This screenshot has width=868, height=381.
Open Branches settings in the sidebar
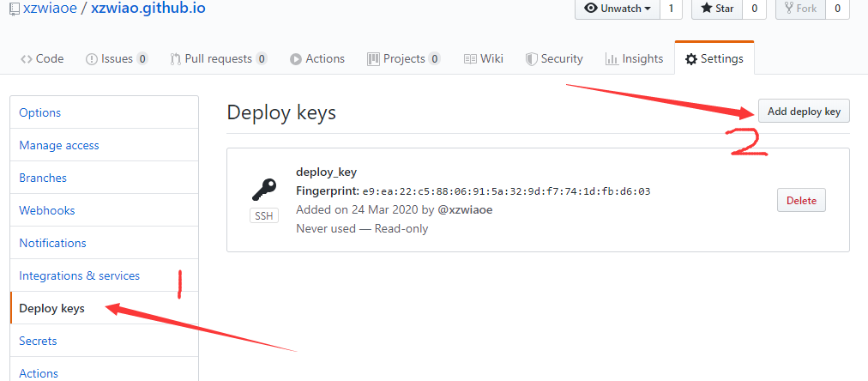104,178
